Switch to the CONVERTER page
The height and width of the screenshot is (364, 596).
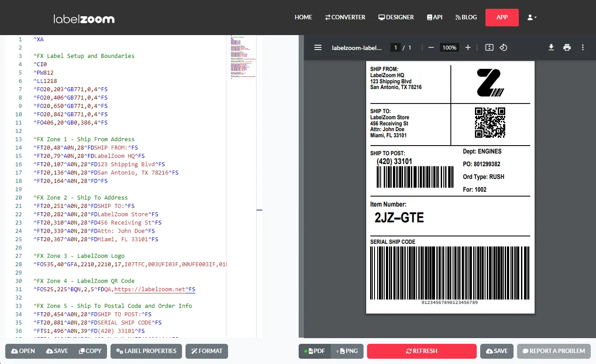pos(345,17)
